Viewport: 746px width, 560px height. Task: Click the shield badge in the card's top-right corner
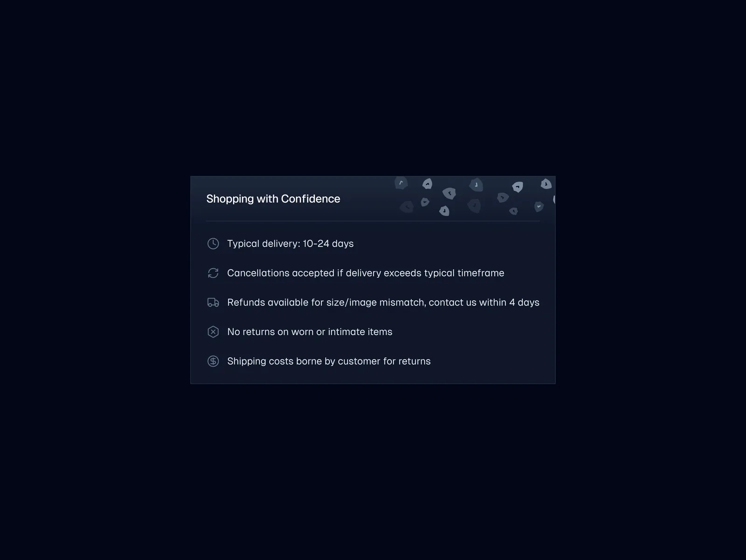pyautogui.click(x=546, y=184)
